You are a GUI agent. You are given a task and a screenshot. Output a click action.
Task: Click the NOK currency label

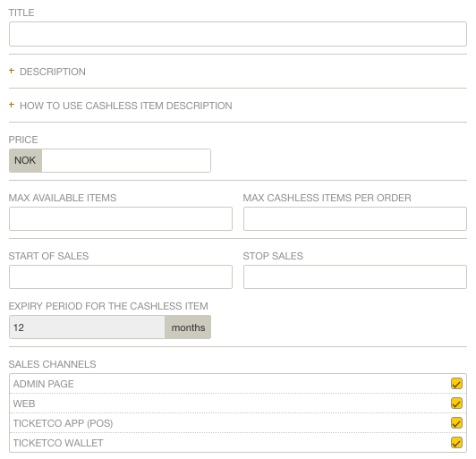25,160
